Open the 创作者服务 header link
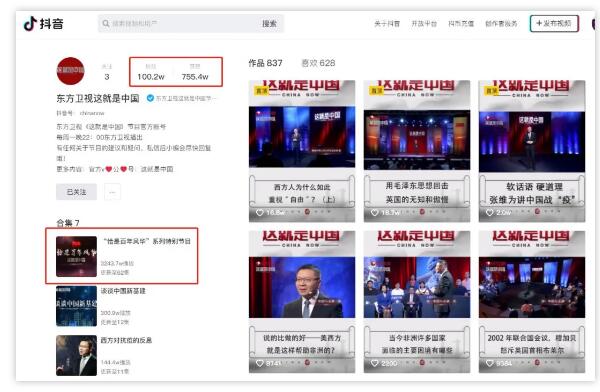 pos(501,24)
